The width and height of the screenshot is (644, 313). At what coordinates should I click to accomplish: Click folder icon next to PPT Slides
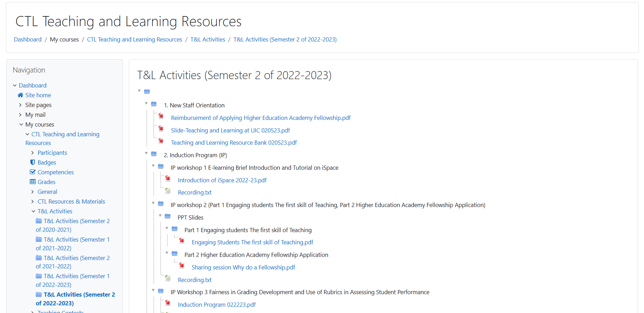pyautogui.click(x=168, y=216)
